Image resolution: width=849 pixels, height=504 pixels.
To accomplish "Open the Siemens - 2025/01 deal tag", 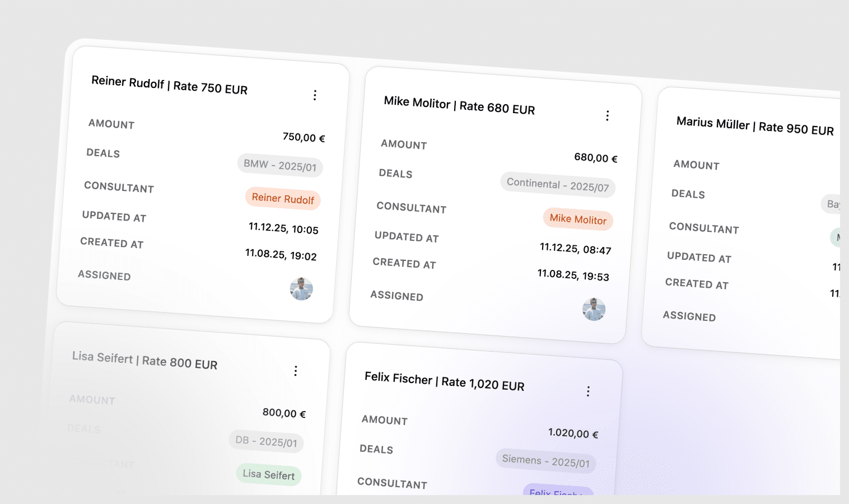I will coord(545,461).
